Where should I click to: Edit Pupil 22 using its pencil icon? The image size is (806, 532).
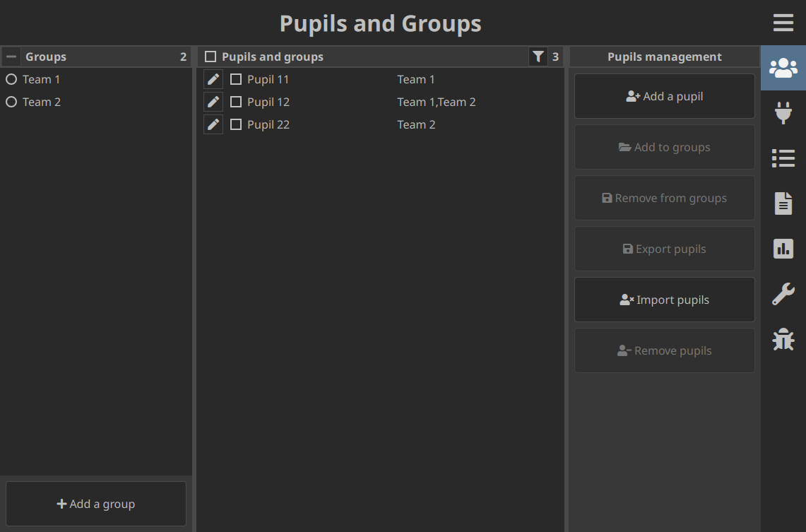(213, 124)
